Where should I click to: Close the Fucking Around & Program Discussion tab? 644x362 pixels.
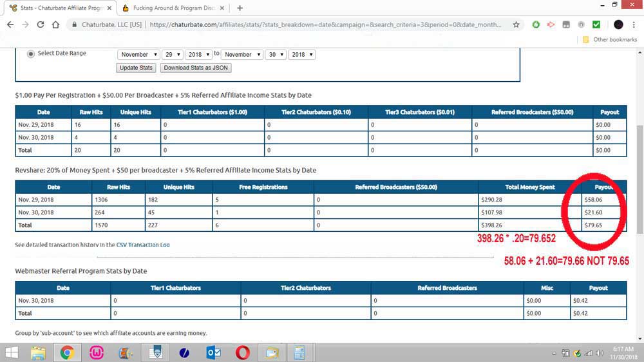[222, 8]
